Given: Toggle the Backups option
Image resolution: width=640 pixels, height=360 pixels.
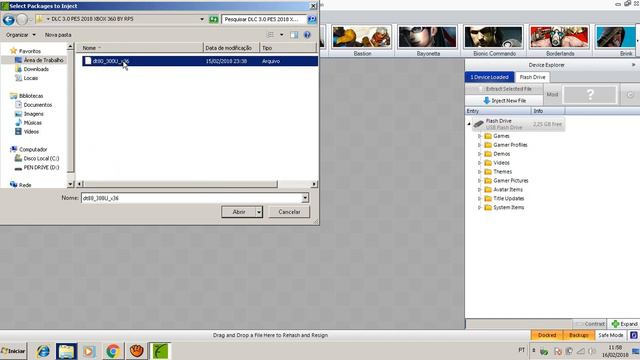Looking at the screenshot, I should click(x=579, y=335).
